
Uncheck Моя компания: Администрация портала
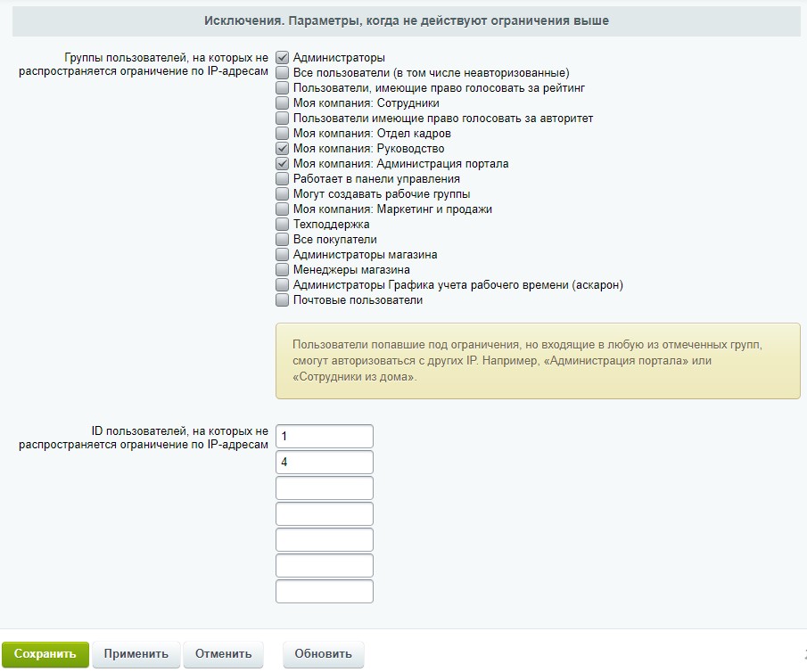pos(281,163)
